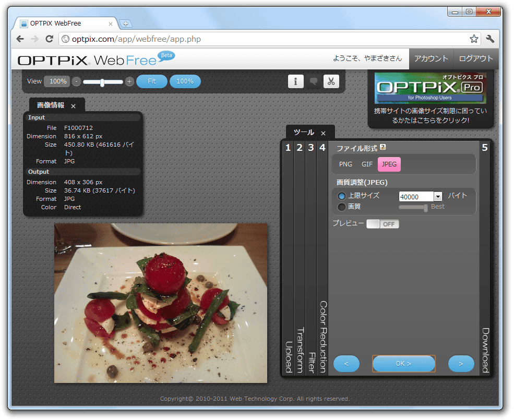Image resolution: width=514 pixels, height=420 pixels.
Task: Click the food photo preview image
Action: [161, 303]
